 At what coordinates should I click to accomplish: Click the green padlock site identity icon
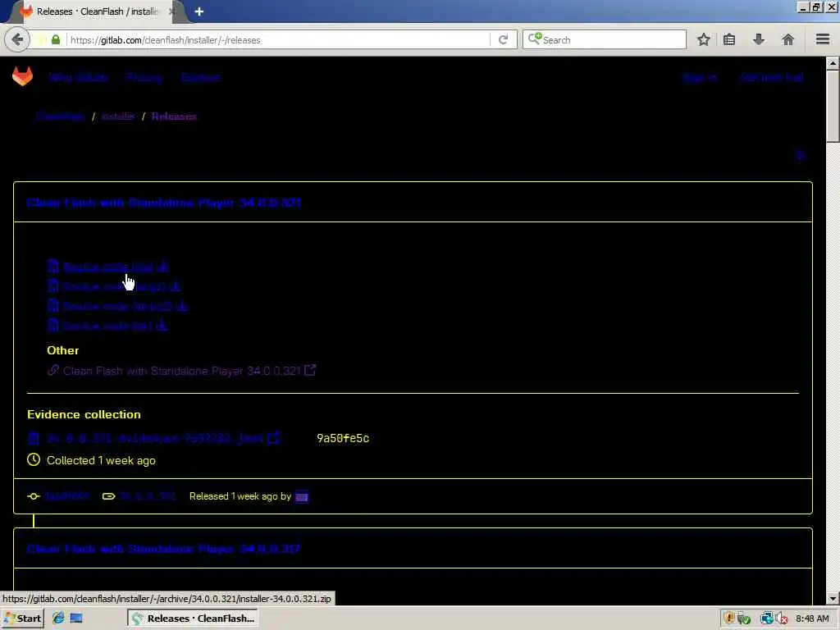[x=56, y=39]
